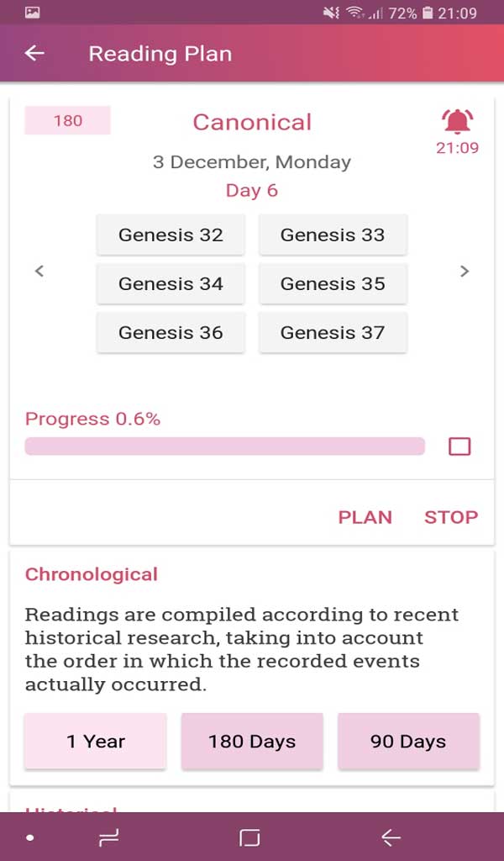Image resolution: width=504 pixels, height=861 pixels.
Task: Select the Chronological plan heading
Action: pyautogui.click(x=92, y=574)
